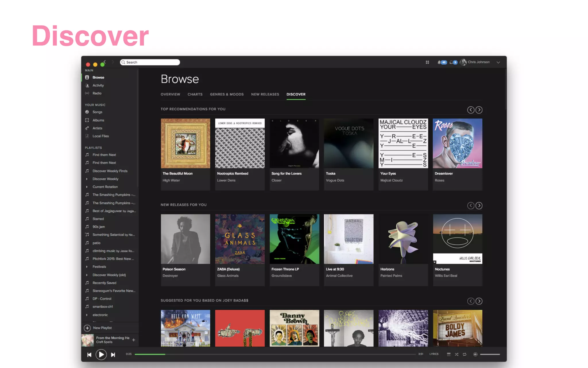Switch to the Charts tab
588x368 pixels.
195,94
